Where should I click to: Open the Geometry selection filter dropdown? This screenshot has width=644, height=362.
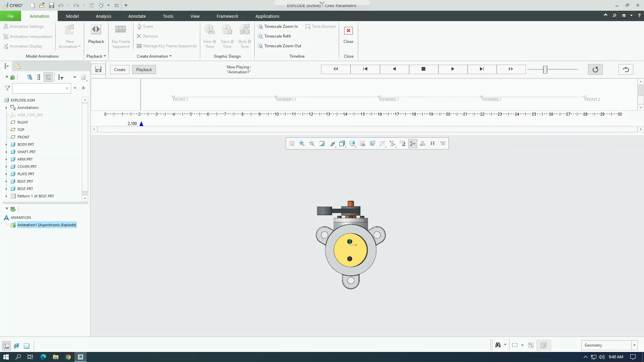coord(634,345)
